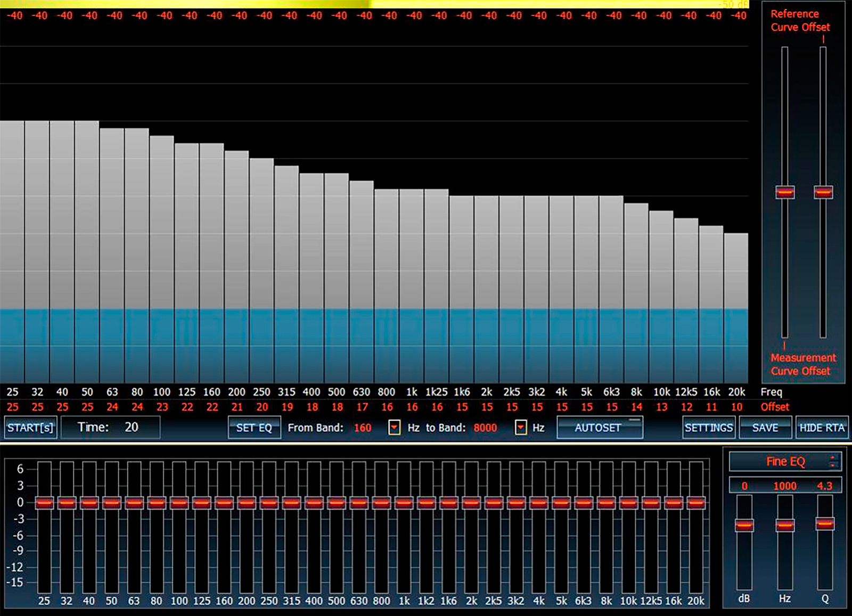Click the 8k offset value 14

coord(636,407)
